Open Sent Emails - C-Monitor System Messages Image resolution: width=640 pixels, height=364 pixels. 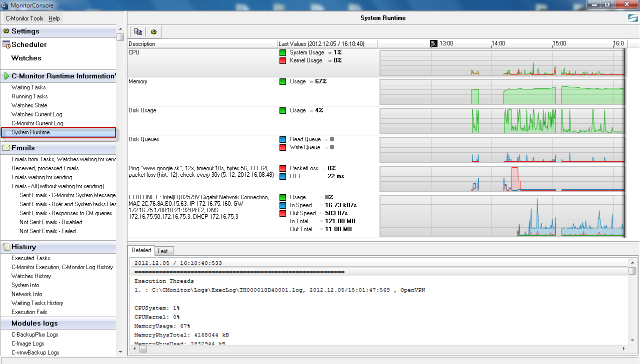(x=68, y=195)
